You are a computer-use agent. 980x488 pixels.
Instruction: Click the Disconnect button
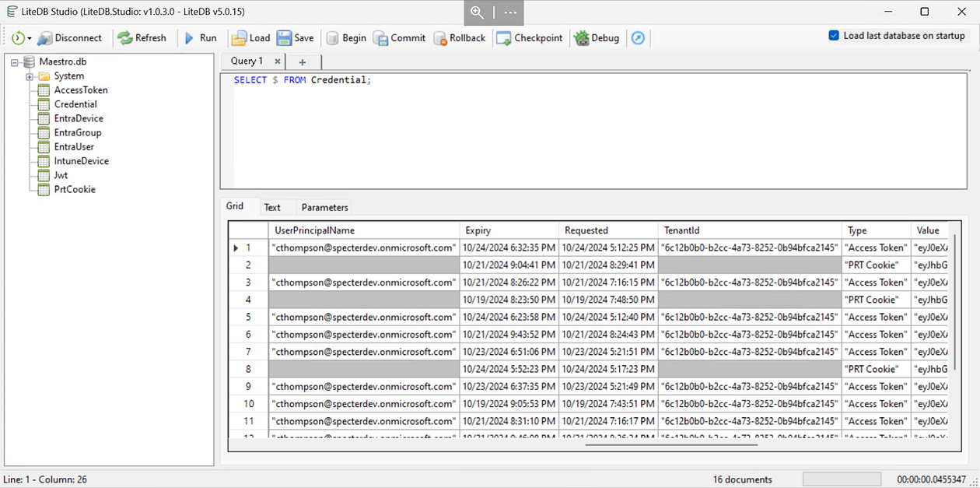70,37
